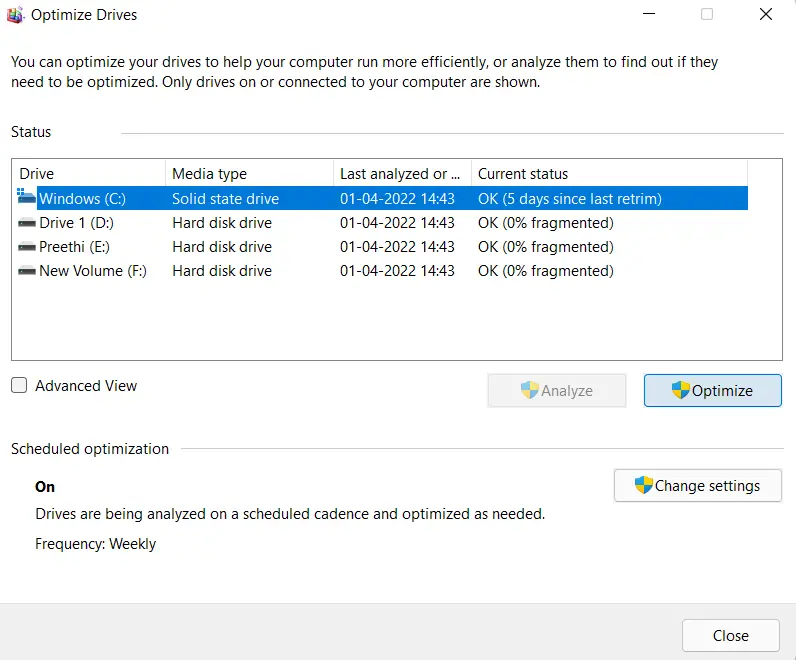Click the Optimize Drives app icon in title bar
Screen dimensions: 796x660
pos(15,15)
